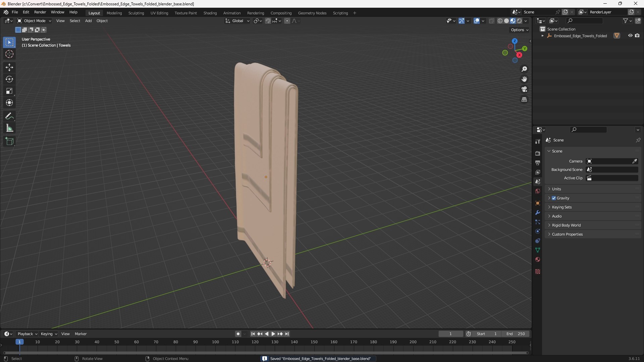Open the Texture properties tab
This screenshot has width=644, height=362.
tap(538, 271)
